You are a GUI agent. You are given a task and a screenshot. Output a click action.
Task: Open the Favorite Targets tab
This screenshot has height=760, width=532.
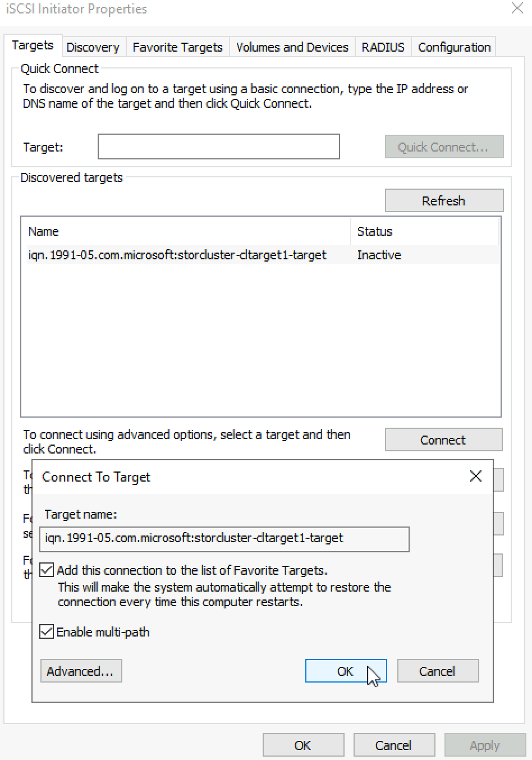178,47
